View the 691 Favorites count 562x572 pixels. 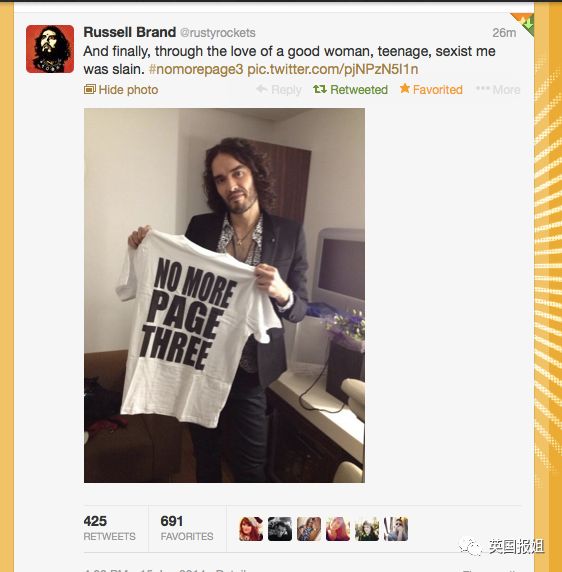pos(187,528)
